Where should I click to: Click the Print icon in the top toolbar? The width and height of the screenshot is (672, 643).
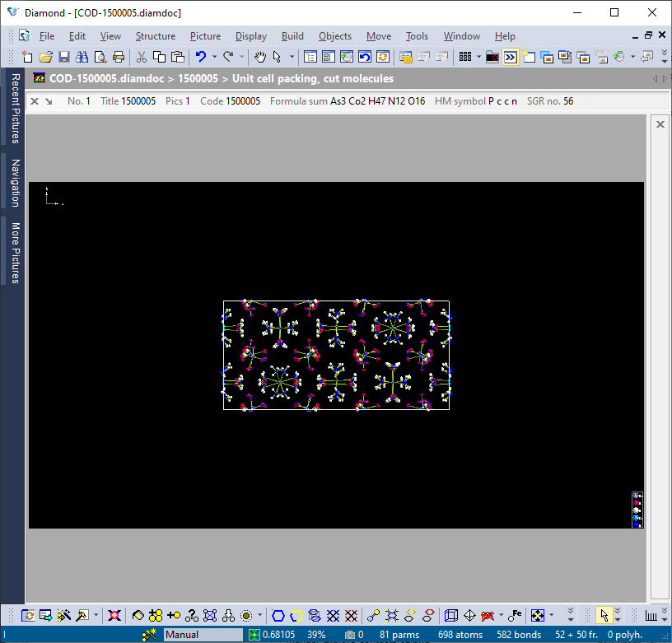(x=118, y=56)
